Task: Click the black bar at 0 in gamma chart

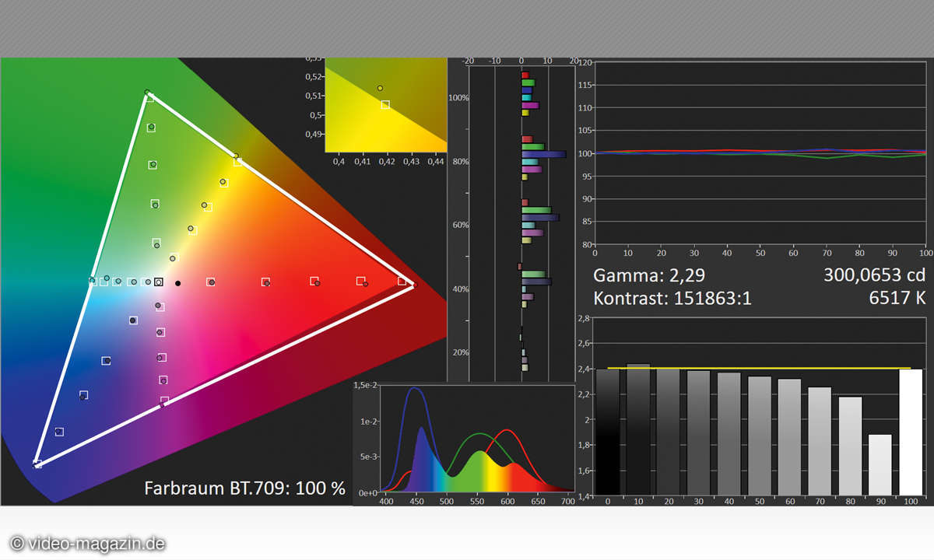Action: coord(609,432)
